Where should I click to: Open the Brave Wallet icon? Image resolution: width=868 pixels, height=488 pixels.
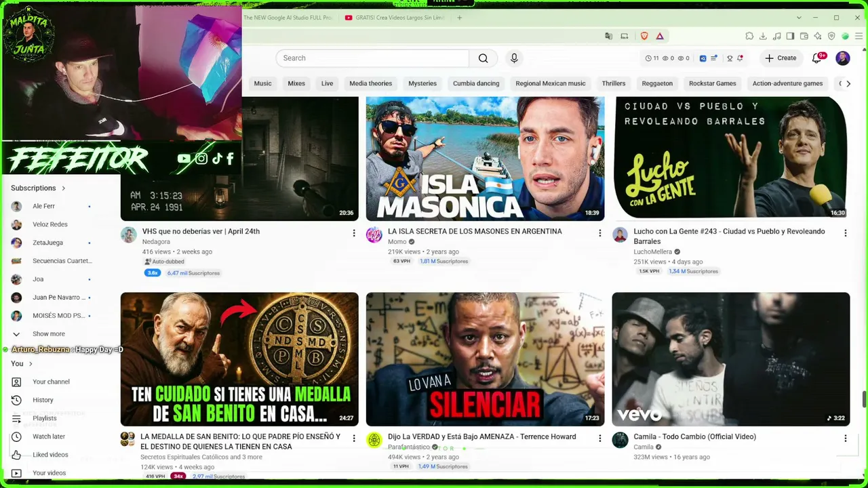coord(804,36)
